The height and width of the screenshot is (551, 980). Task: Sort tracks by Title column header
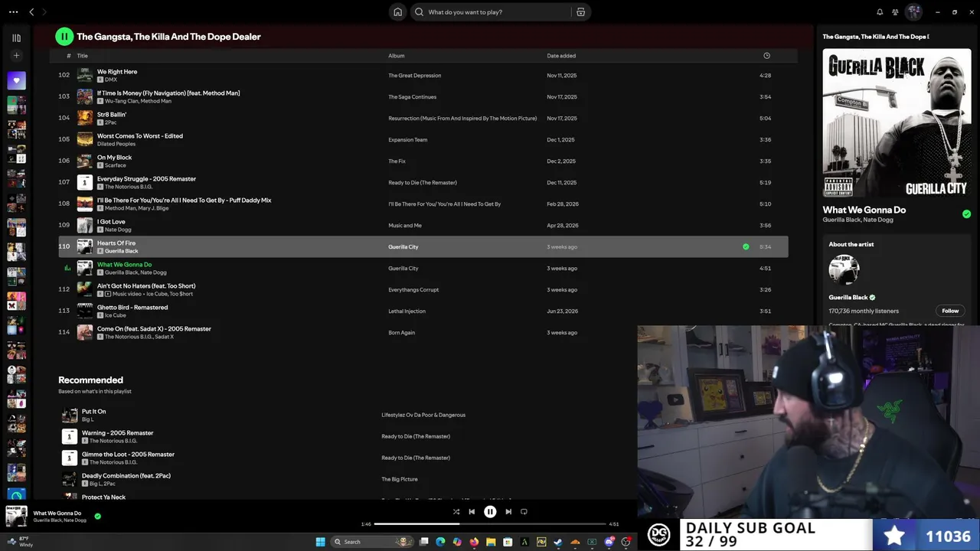82,56
